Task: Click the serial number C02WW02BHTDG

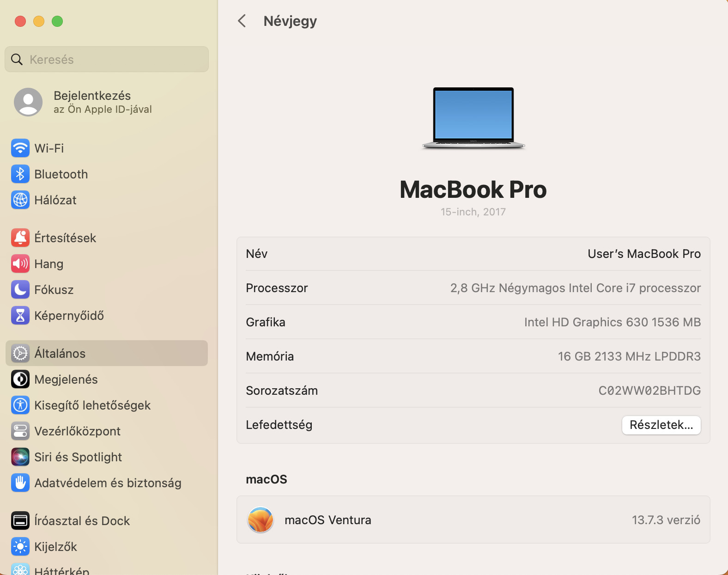Action: (650, 391)
